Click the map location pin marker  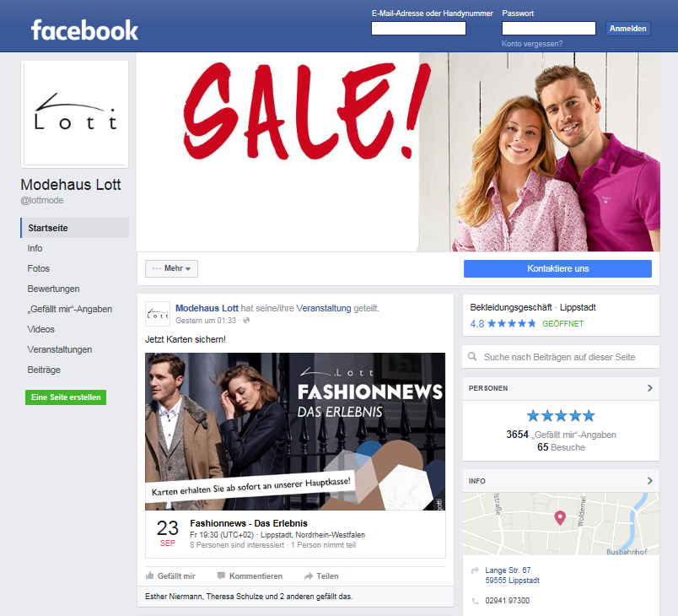click(x=560, y=518)
